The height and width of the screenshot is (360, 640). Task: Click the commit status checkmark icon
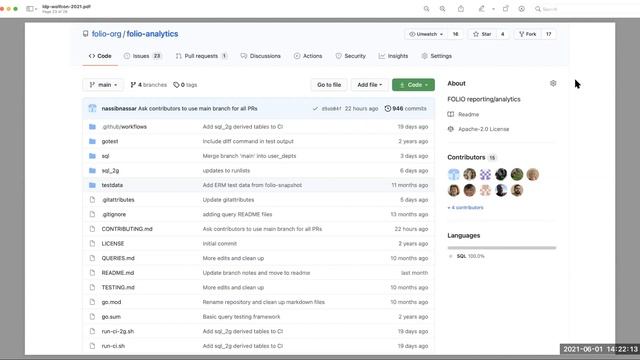click(315, 109)
